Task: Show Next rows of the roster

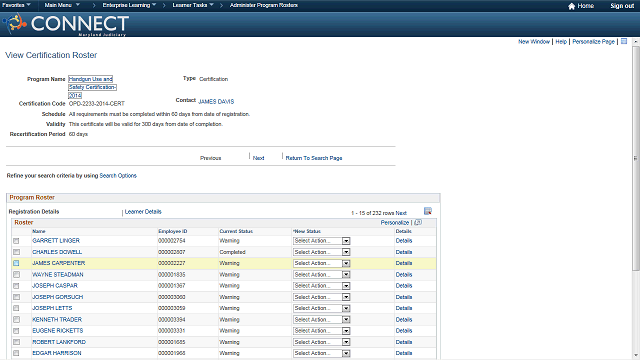Action: click(x=401, y=213)
